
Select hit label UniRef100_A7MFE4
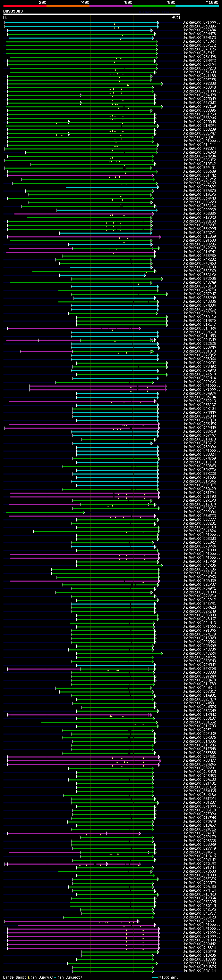(x=199, y=890)
